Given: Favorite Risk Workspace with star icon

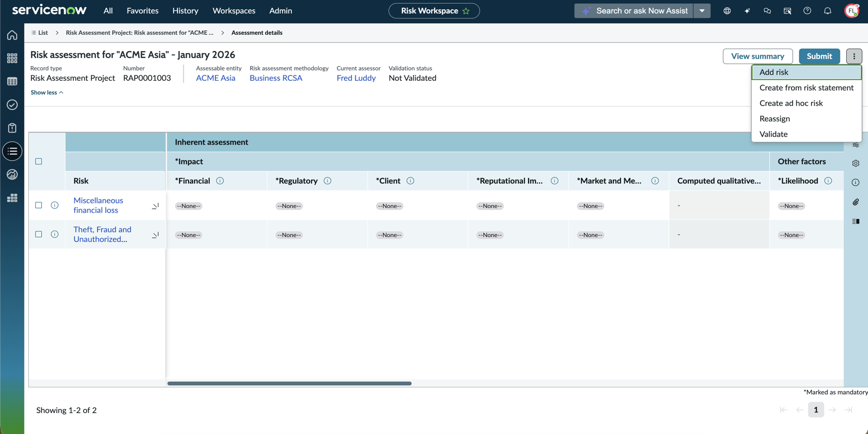Looking at the screenshot, I should [x=466, y=11].
